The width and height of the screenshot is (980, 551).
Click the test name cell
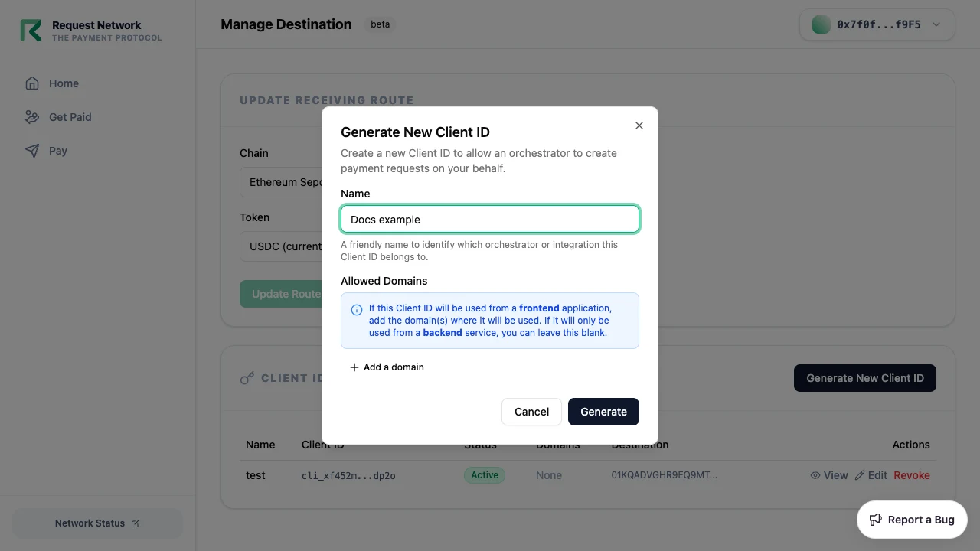pos(256,475)
